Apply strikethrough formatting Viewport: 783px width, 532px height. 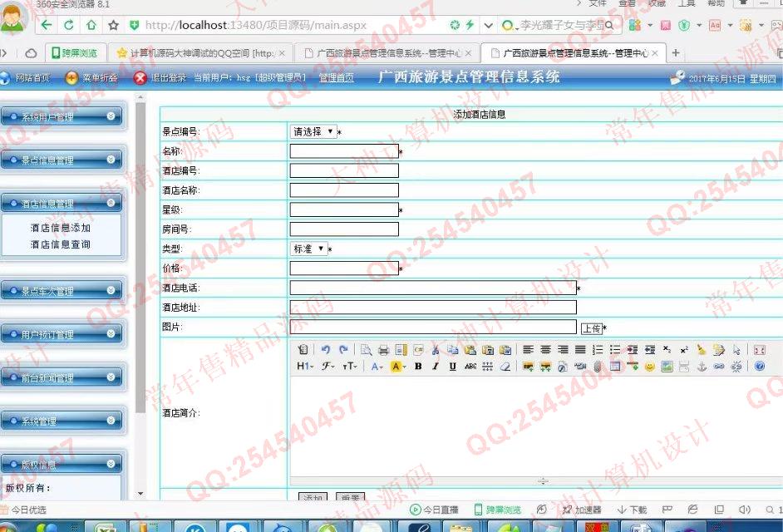(470, 366)
